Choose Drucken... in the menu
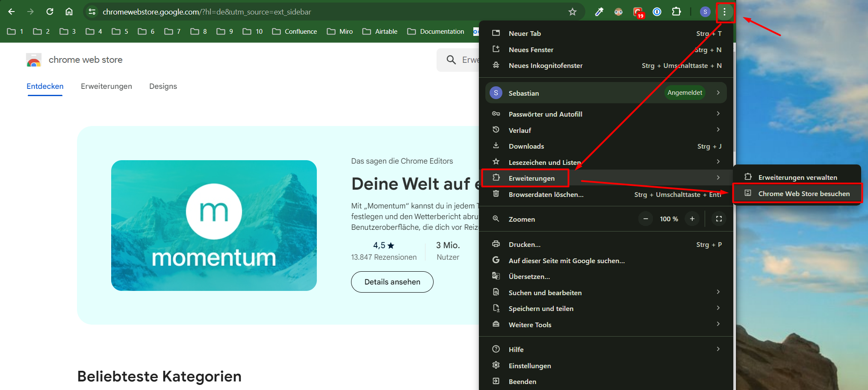Viewport: 868px width, 390px height. click(606, 244)
